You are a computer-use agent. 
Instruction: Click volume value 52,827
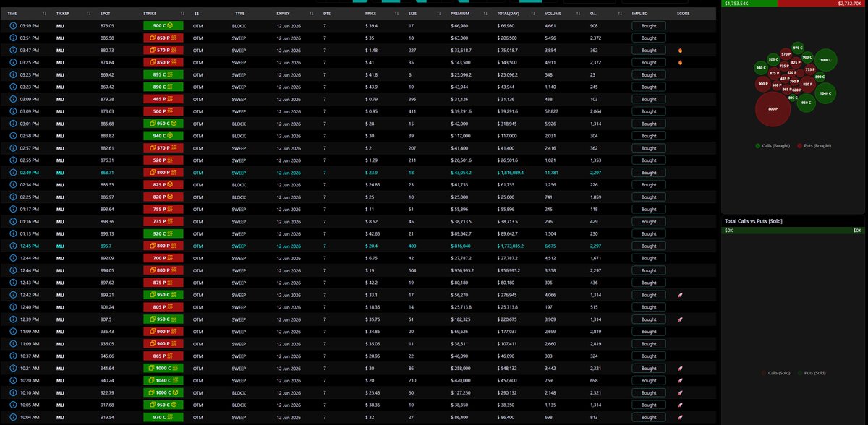553,111
